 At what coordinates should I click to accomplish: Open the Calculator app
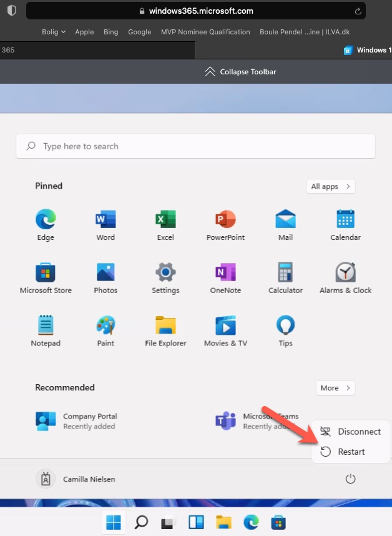coord(285,277)
